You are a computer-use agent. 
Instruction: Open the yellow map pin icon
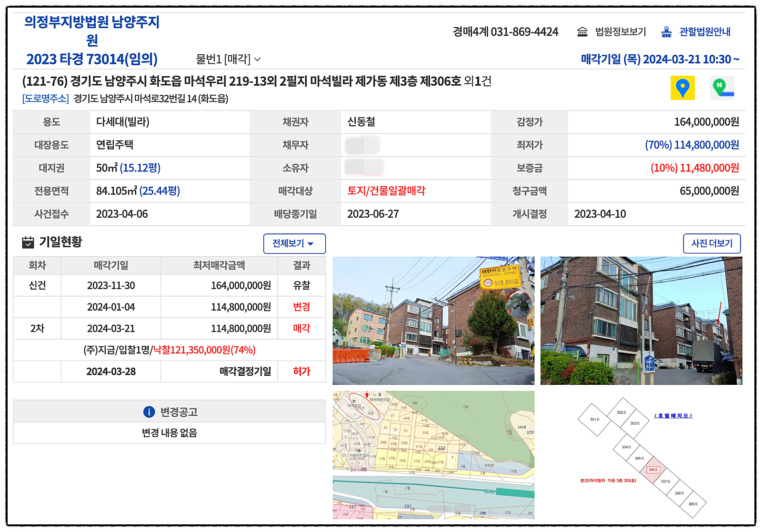pyautogui.click(x=682, y=88)
